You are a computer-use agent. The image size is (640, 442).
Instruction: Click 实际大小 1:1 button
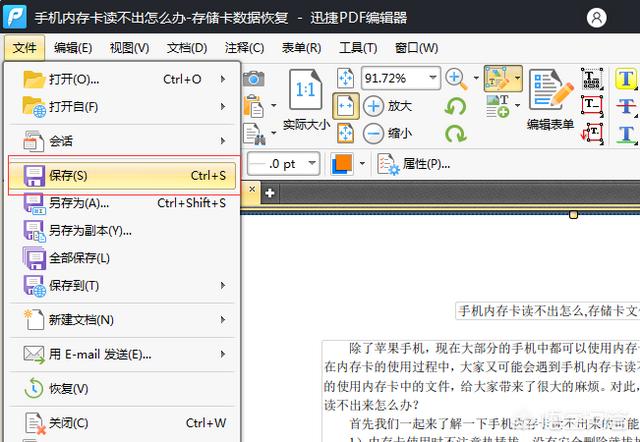[306, 99]
